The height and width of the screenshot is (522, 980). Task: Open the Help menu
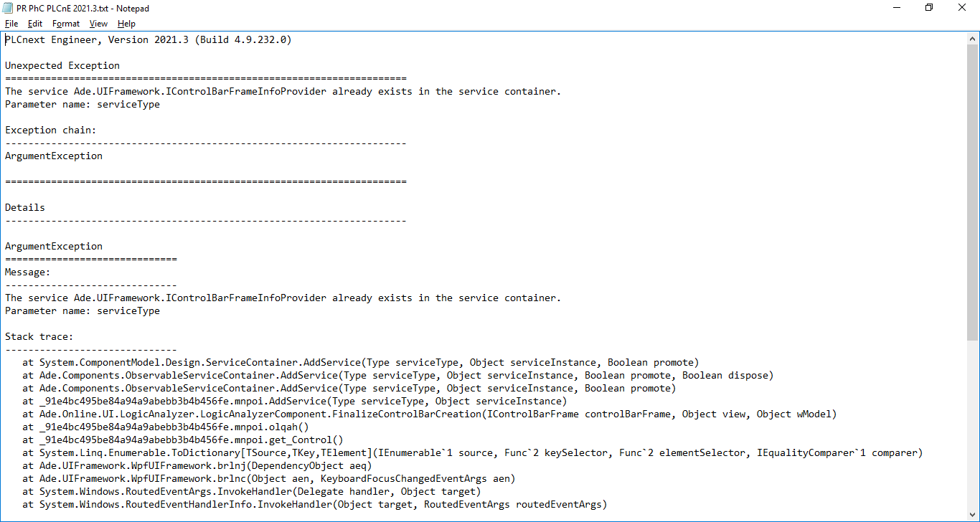126,24
